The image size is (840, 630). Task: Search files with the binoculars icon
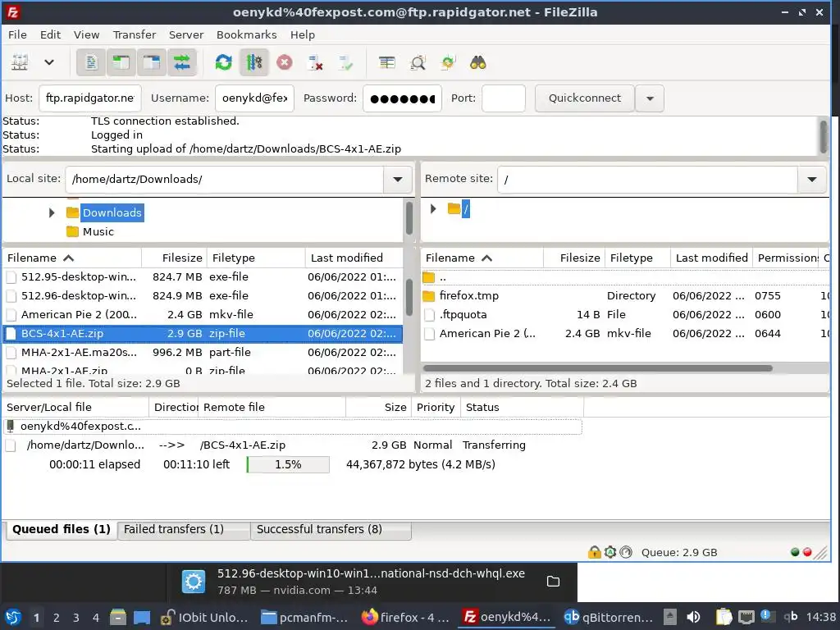coord(478,62)
